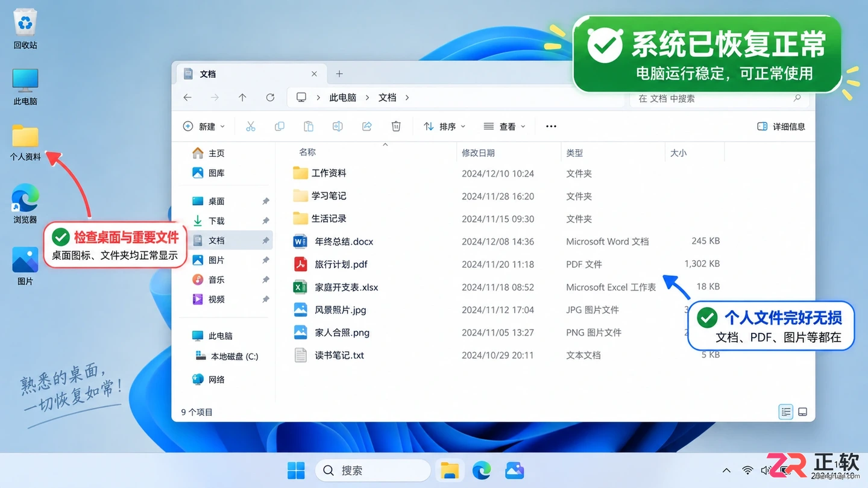Add a new tab with plus button

[x=339, y=74]
